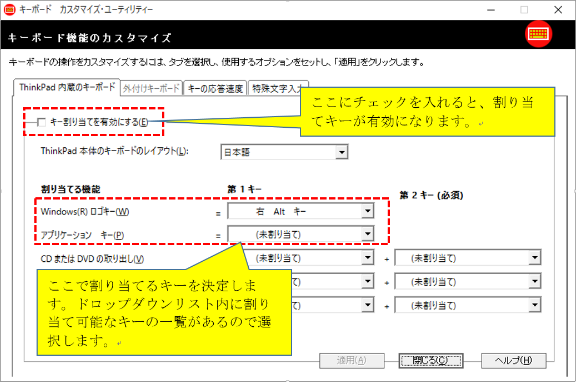Image resolution: width=576 pixels, height=382 pixels.
Task: Open CD または DVD second key dropdown
Action: point(468,258)
